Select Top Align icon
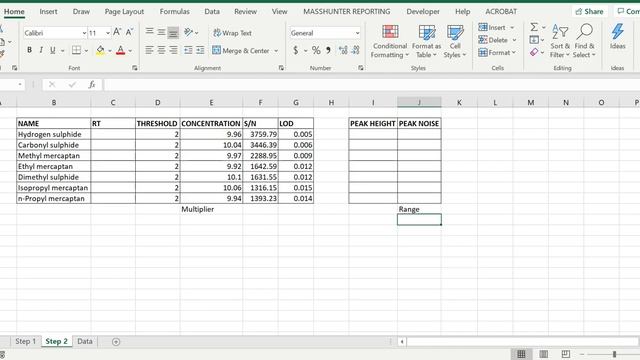This screenshot has width=640, height=360. (x=149, y=32)
